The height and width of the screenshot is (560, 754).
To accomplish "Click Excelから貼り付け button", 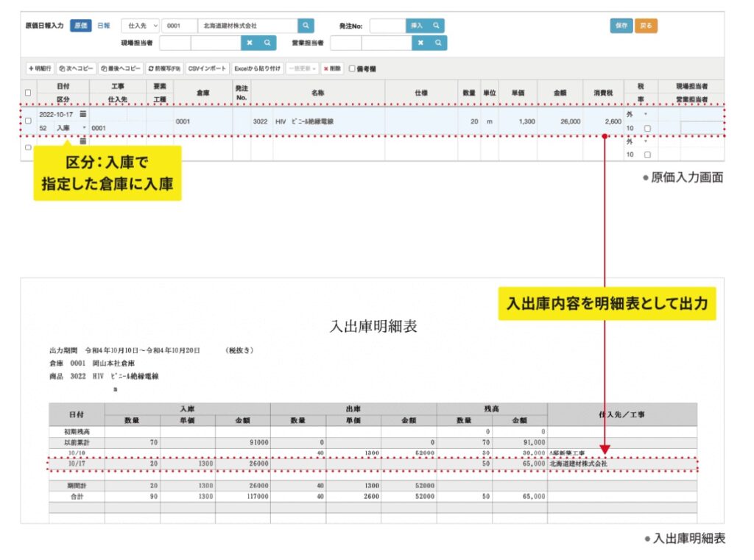I will (x=257, y=68).
